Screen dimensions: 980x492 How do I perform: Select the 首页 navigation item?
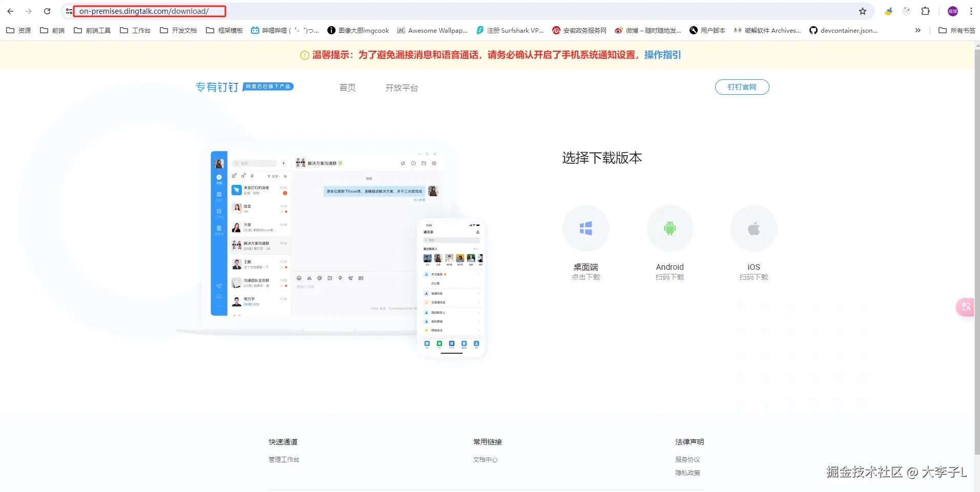(347, 87)
